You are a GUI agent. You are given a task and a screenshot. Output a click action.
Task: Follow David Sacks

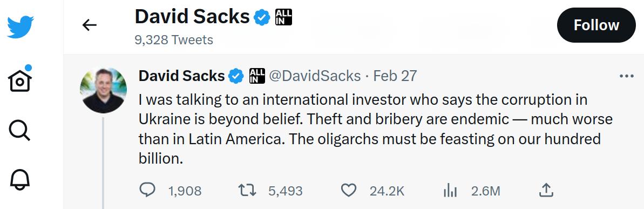(x=596, y=25)
